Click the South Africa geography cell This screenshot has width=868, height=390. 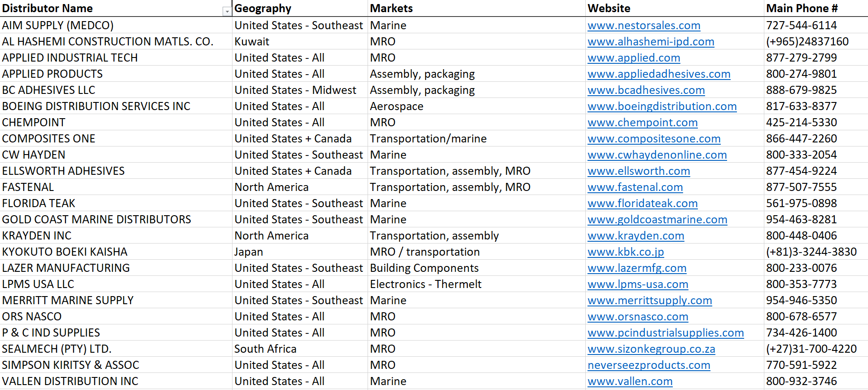(265, 349)
